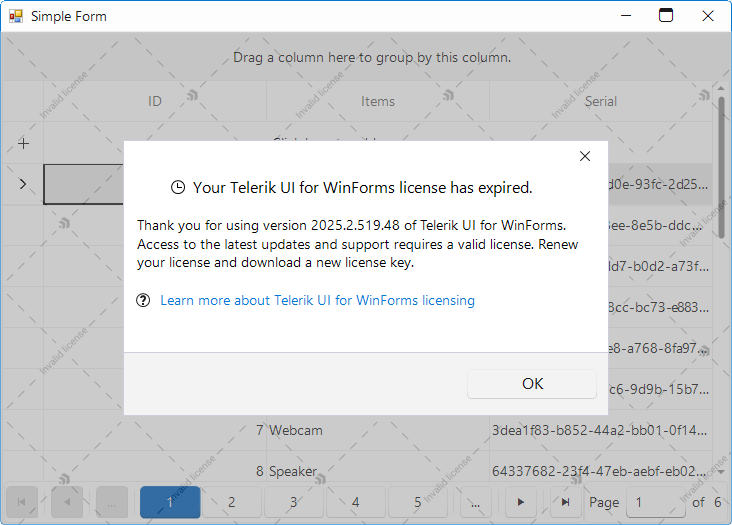The width and height of the screenshot is (732, 525).
Task: Click the trailing ellipsis pager button
Action: point(475,502)
